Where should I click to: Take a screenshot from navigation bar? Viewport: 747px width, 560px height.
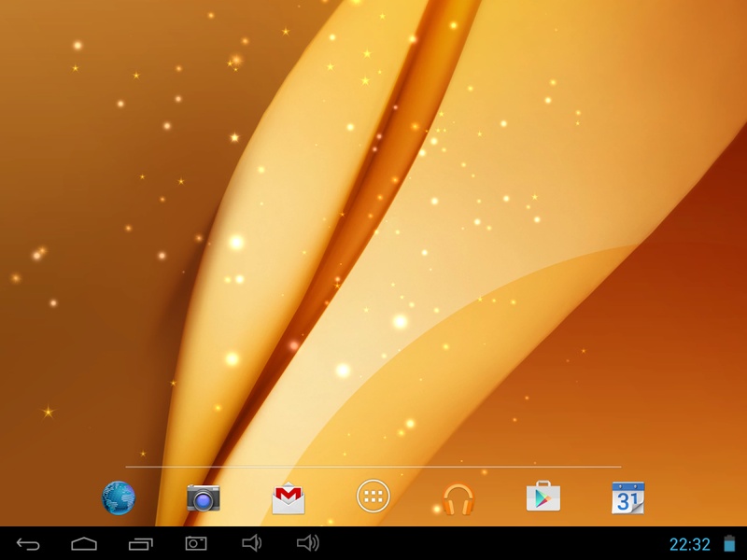coord(196,543)
